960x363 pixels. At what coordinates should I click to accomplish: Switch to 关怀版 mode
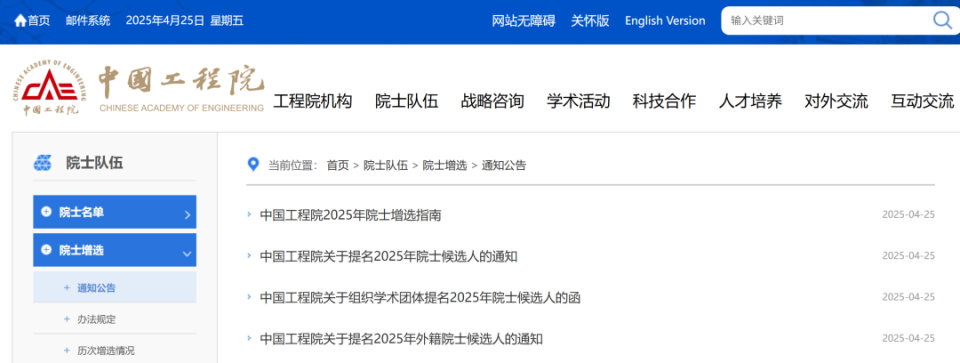tap(590, 21)
